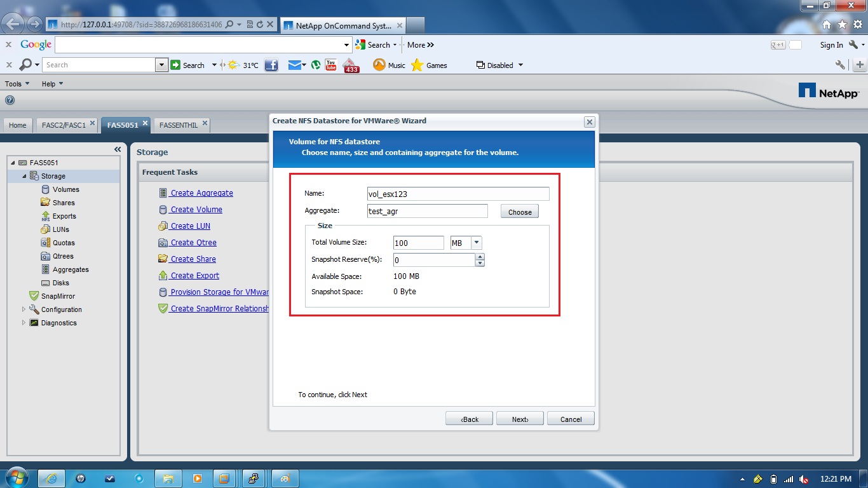The width and height of the screenshot is (868, 488).
Task: Increment Snapshot Reserve using the up stepper
Action: (x=480, y=257)
